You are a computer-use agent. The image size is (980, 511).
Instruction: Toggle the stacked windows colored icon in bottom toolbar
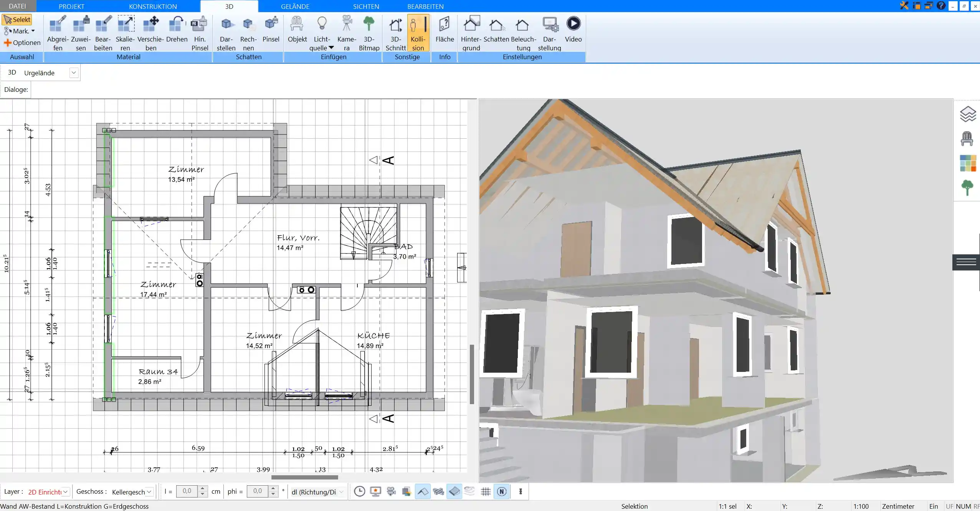pos(407,491)
